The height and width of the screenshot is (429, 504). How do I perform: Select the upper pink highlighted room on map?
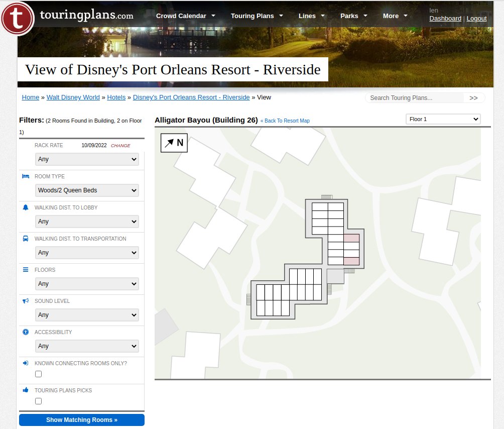(351, 238)
